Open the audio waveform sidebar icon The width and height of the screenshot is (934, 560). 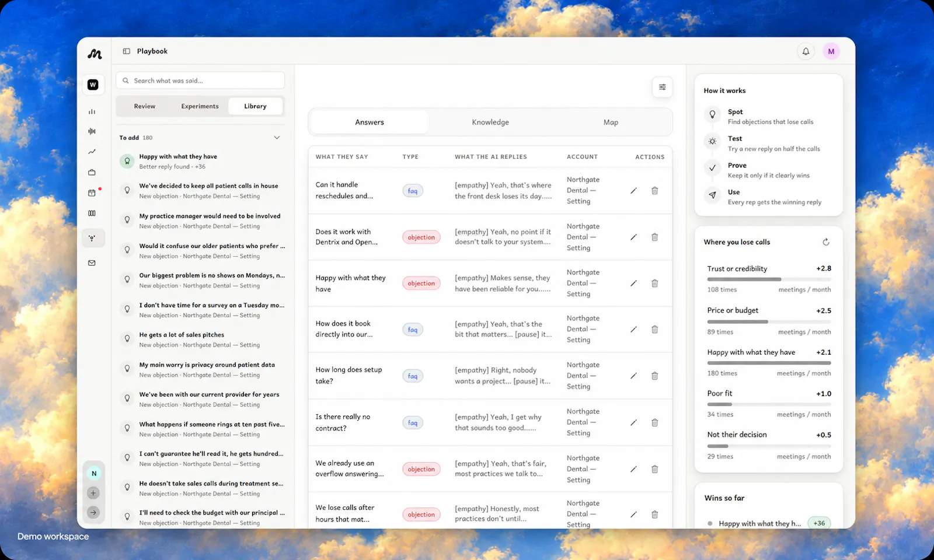(x=92, y=131)
